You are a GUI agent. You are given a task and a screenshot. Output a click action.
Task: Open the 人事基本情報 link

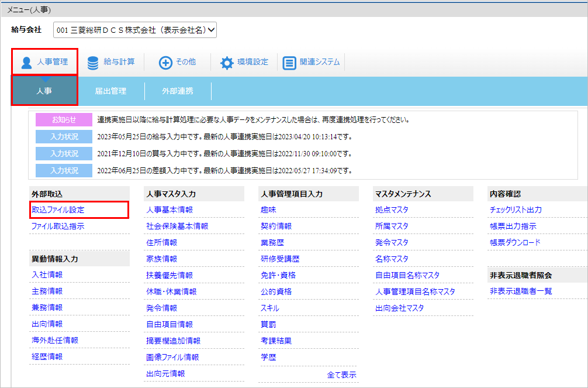[170, 210]
